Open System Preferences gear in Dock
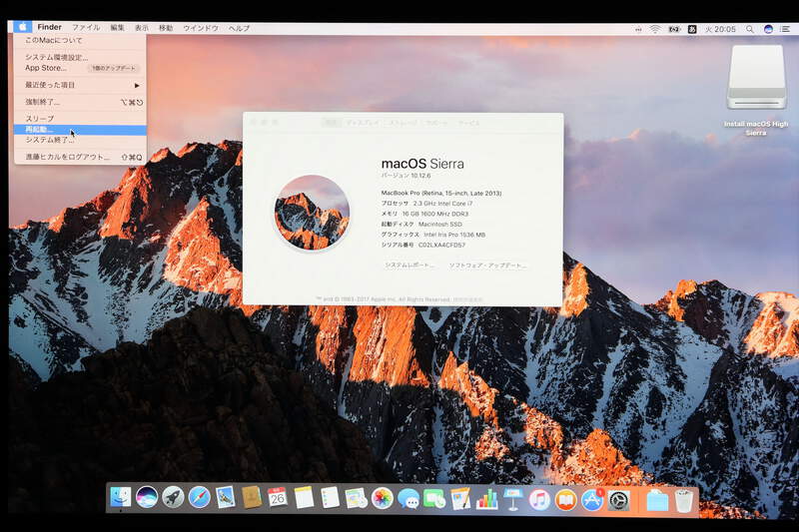799x532 pixels. coord(618,500)
